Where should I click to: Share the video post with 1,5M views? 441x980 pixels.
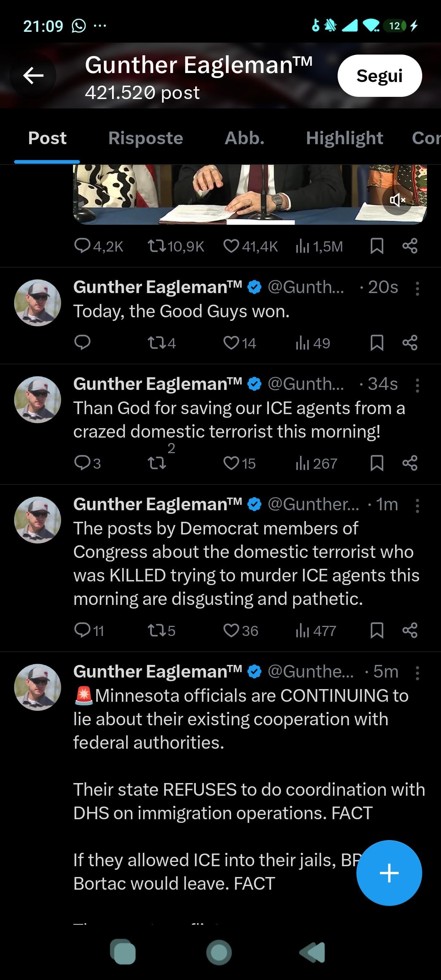[410, 246]
